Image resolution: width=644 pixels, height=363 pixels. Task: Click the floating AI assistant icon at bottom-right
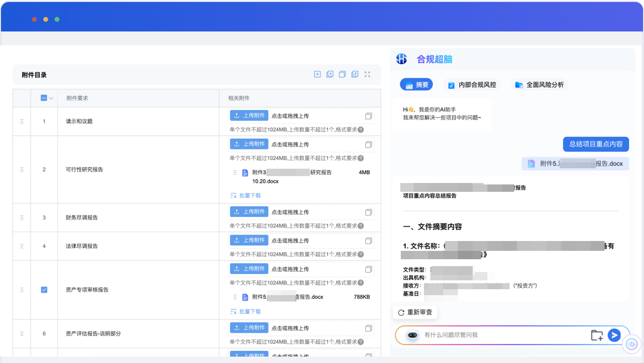632,345
